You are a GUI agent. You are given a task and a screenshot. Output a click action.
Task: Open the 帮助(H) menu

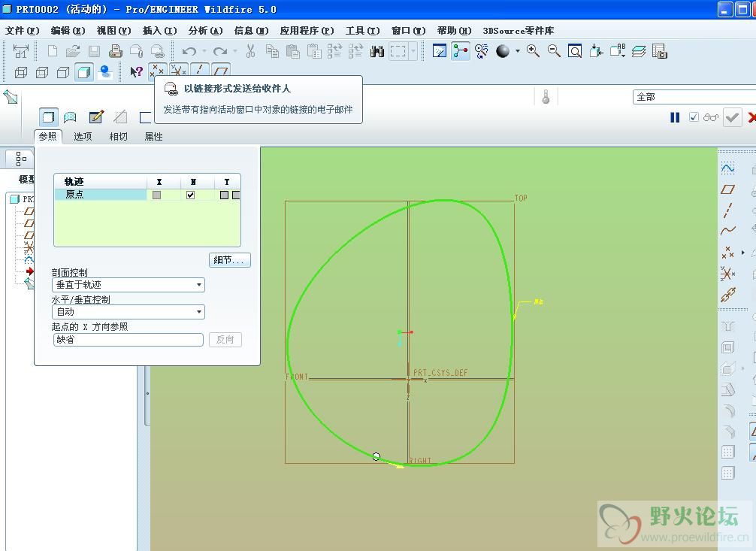454,30
